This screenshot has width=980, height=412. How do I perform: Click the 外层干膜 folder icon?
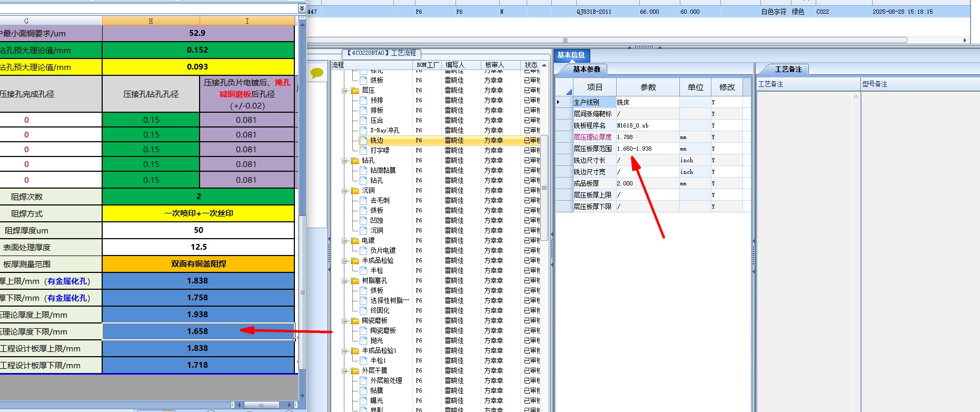click(355, 371)
